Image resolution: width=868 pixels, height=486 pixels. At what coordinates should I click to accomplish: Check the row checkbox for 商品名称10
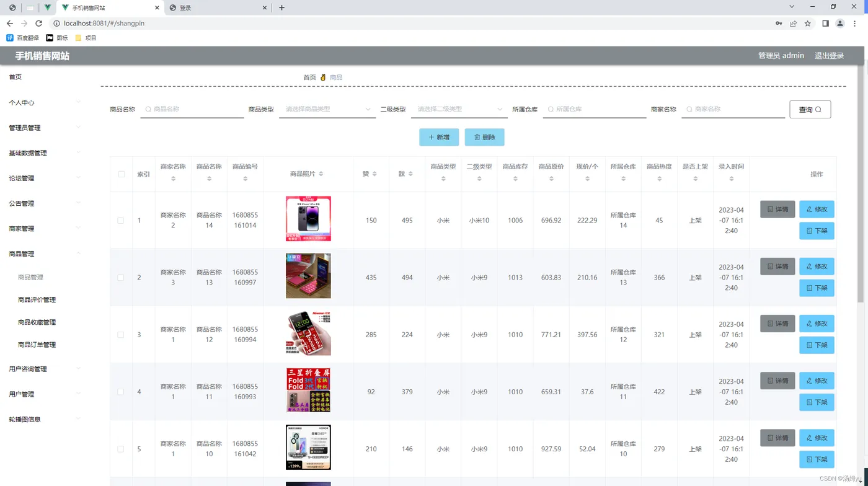click(121, 449)
